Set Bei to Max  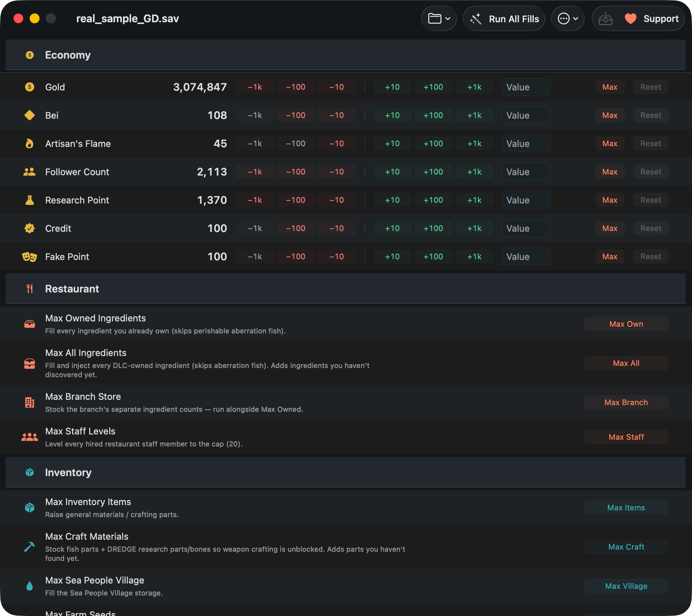pos(610,115)
